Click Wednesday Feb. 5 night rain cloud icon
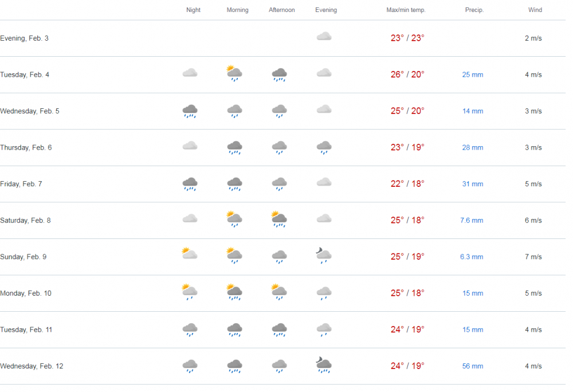 point(190,111)
